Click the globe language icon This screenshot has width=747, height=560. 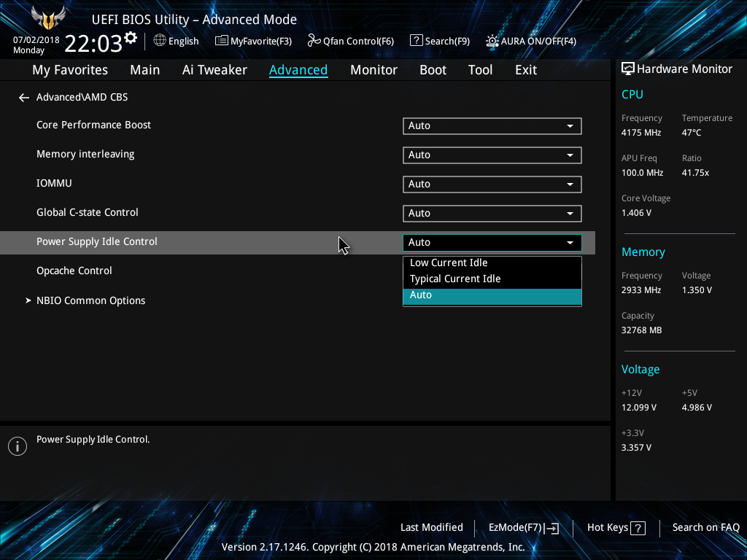tap(160, 41)
